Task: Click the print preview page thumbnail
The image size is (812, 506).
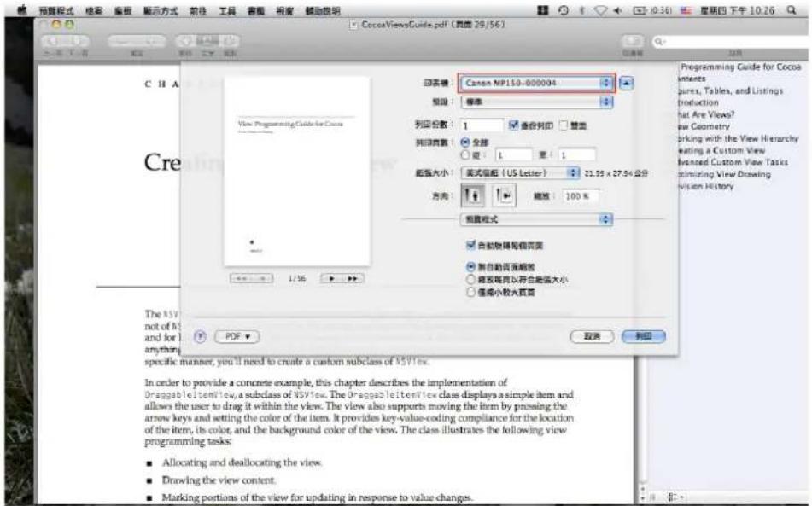Action: (x=297, y=172)
